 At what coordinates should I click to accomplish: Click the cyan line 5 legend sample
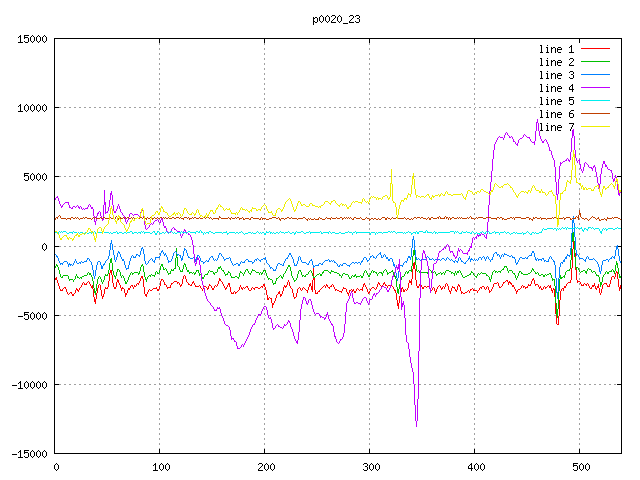pyautogui.click(x=596, y=101)
